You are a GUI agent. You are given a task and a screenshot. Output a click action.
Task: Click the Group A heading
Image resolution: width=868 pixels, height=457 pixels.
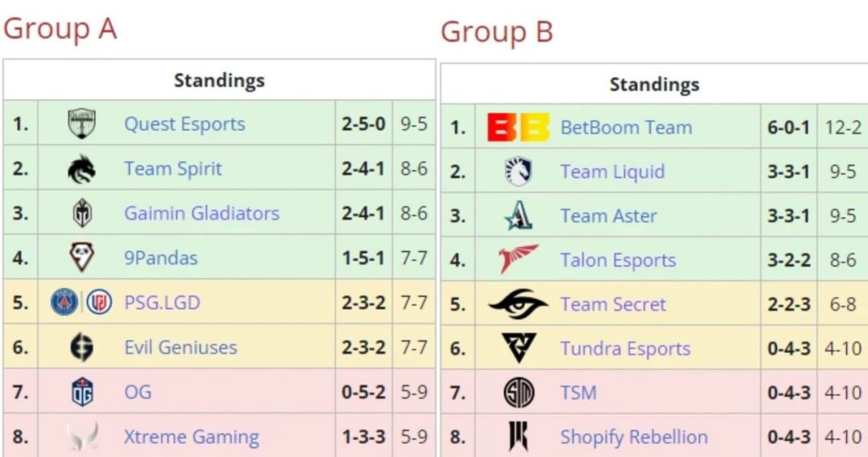pyautogui.click(x=60, y=29)
